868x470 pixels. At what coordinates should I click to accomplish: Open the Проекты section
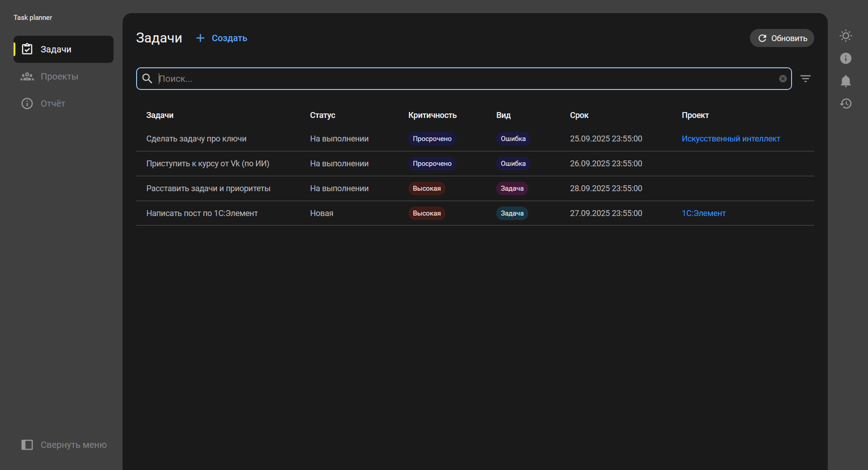coord(59,76)
